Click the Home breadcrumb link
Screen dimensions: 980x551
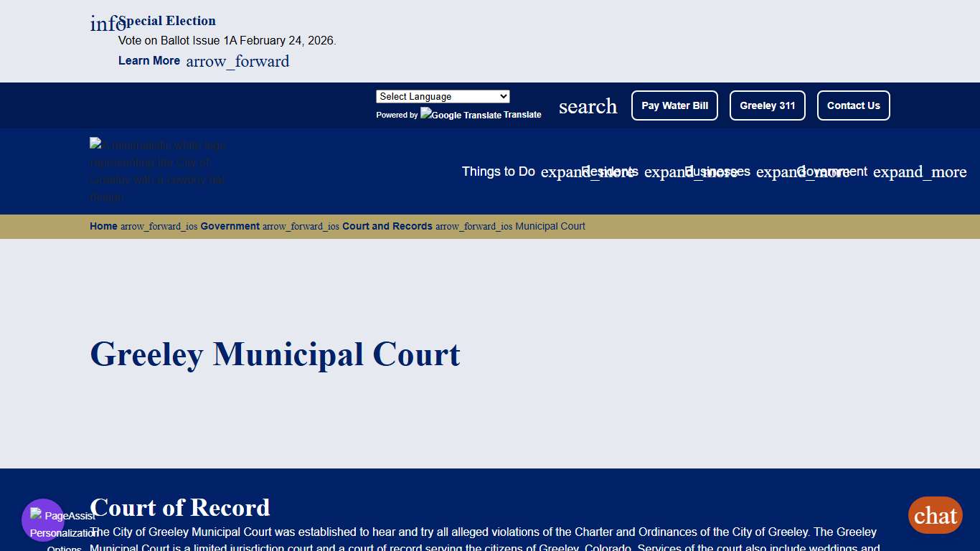(x=103, y=226)
